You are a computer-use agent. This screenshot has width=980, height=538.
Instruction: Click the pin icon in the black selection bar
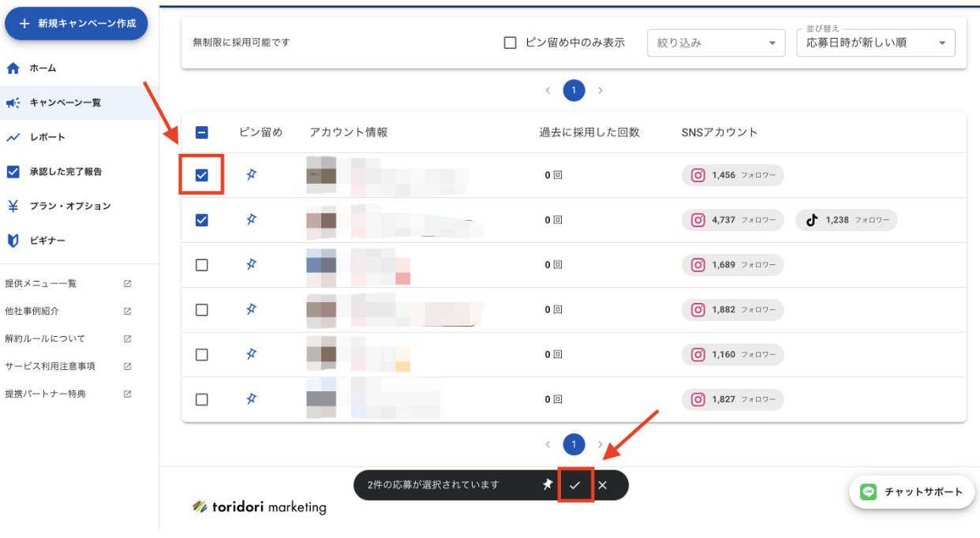pyautogui.click(x=548, y=484)
